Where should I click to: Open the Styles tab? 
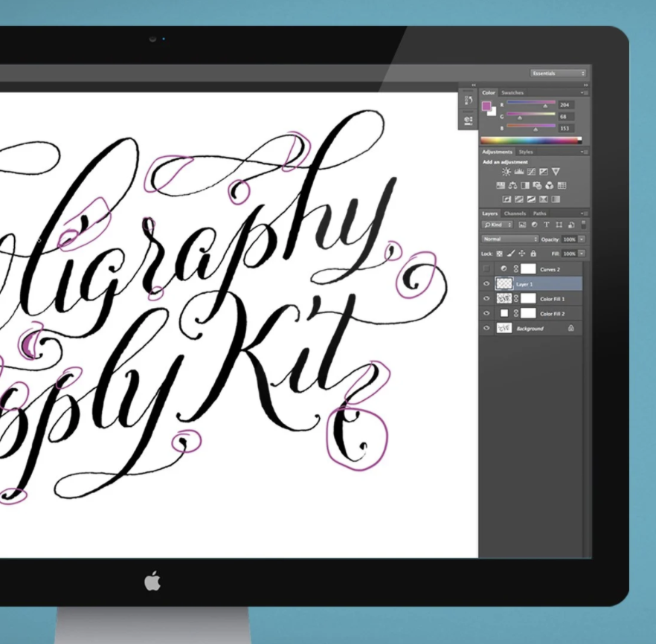pyautogui.click(x=526, y=152)
